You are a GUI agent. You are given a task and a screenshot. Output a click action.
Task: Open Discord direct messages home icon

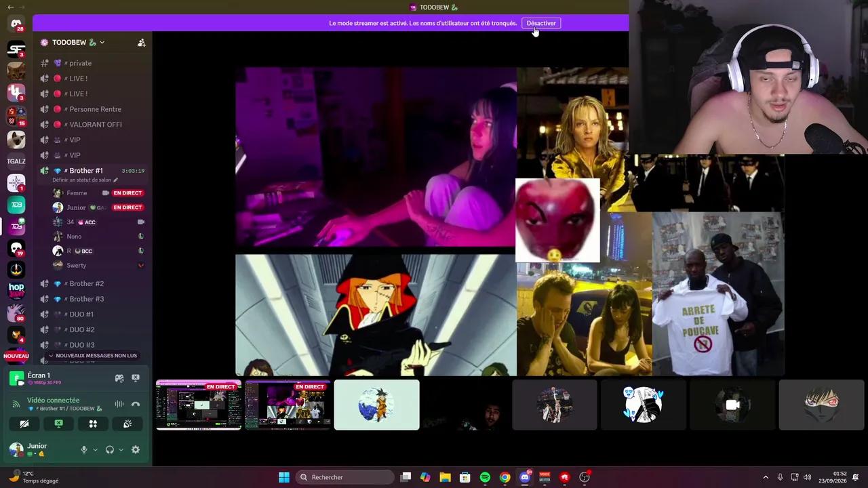(16, 24)
